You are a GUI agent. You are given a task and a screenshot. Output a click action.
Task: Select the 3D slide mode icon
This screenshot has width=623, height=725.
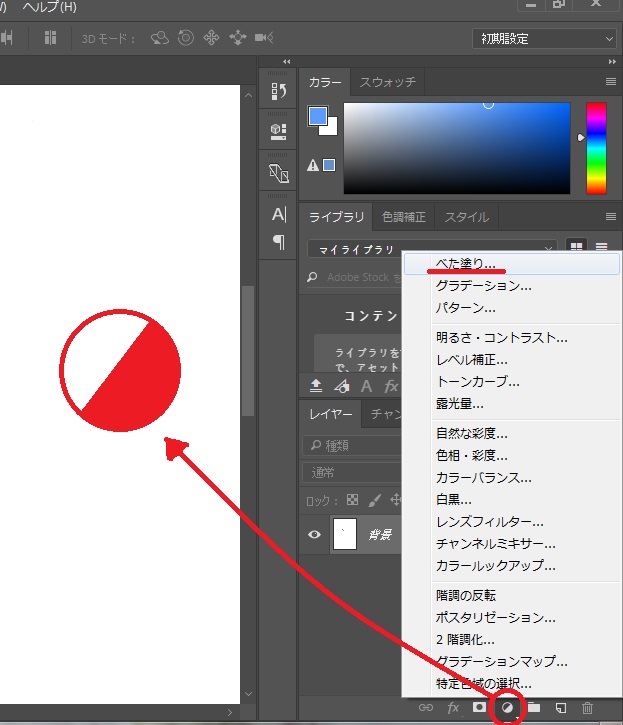[x=238, y=38]
